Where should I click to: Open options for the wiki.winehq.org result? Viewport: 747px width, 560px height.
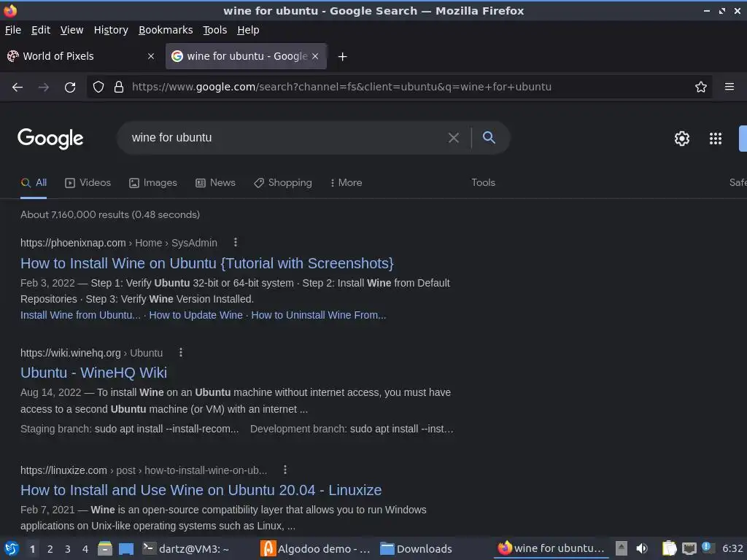pos(181,352)
